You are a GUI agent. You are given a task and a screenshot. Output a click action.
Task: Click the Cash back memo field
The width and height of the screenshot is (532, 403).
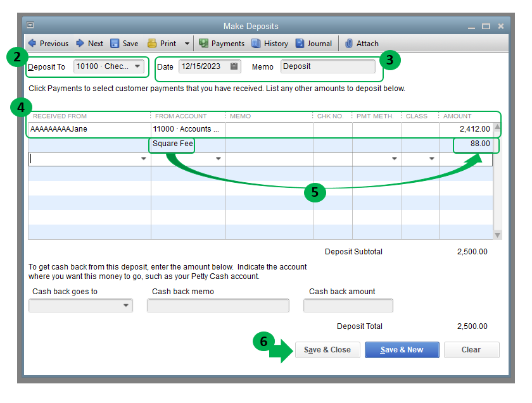point(218,306)
